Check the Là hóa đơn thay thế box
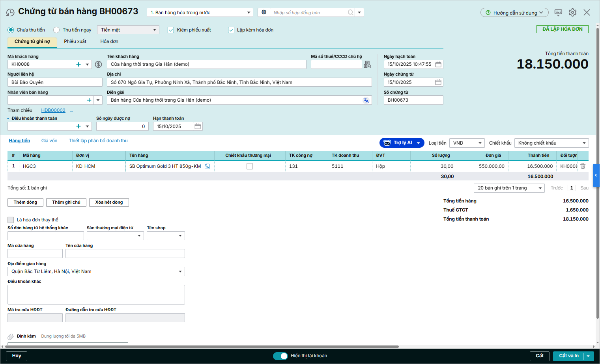 [11, 220]
